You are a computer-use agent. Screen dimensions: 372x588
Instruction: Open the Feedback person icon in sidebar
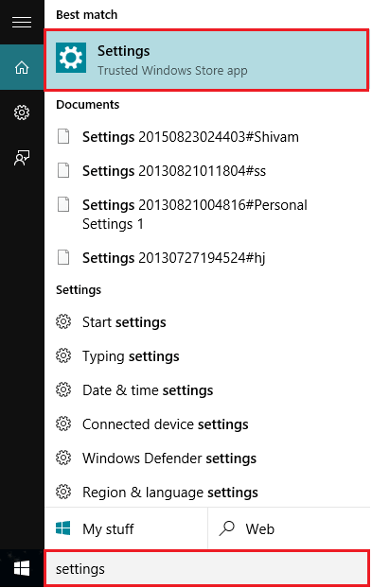click(22, 158)
